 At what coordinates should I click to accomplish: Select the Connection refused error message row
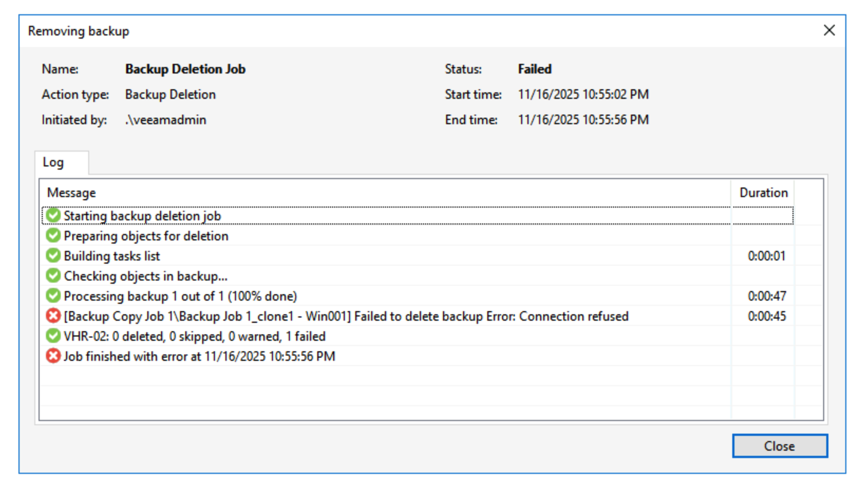[x=346, y=316]
